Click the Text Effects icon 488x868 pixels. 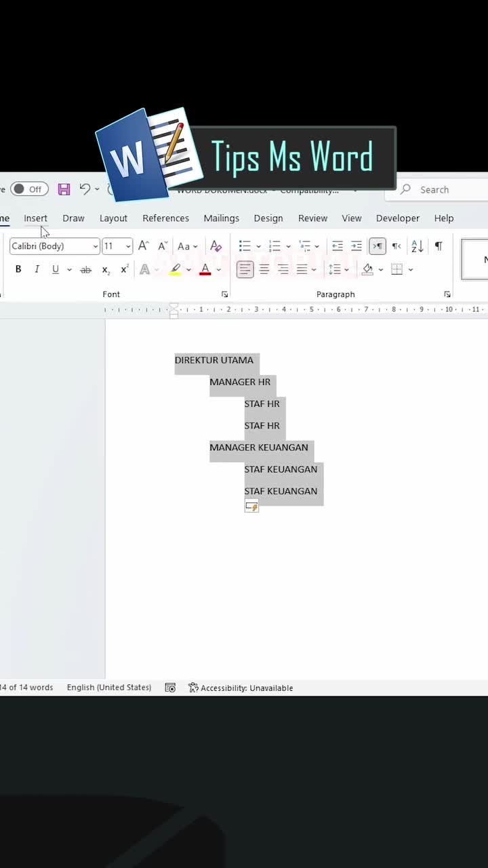[x=144, y=269]
